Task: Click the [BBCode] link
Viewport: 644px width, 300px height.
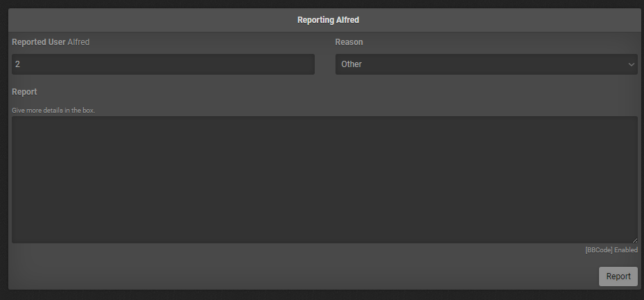Action: pyautogui.click(x=598, y=250)
